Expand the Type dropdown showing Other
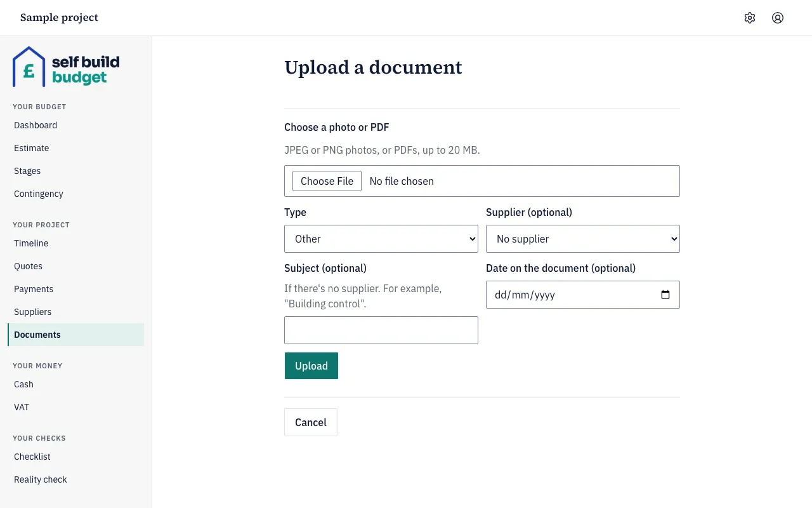The width and height of the screenshot is (812, 508). click(x=381, y=239)
